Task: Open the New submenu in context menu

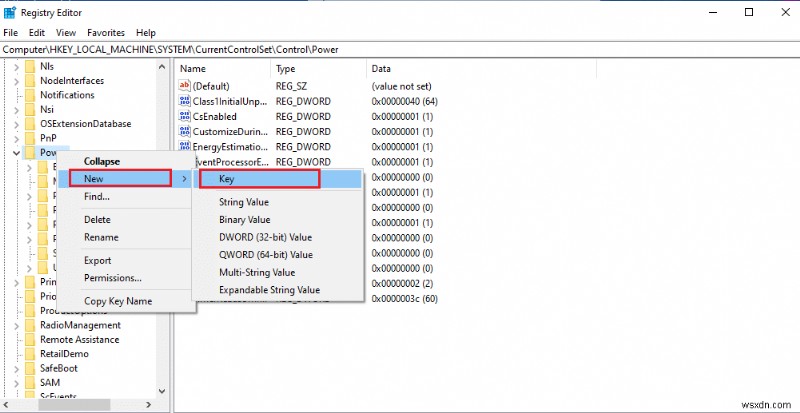Action: [126, 179]
